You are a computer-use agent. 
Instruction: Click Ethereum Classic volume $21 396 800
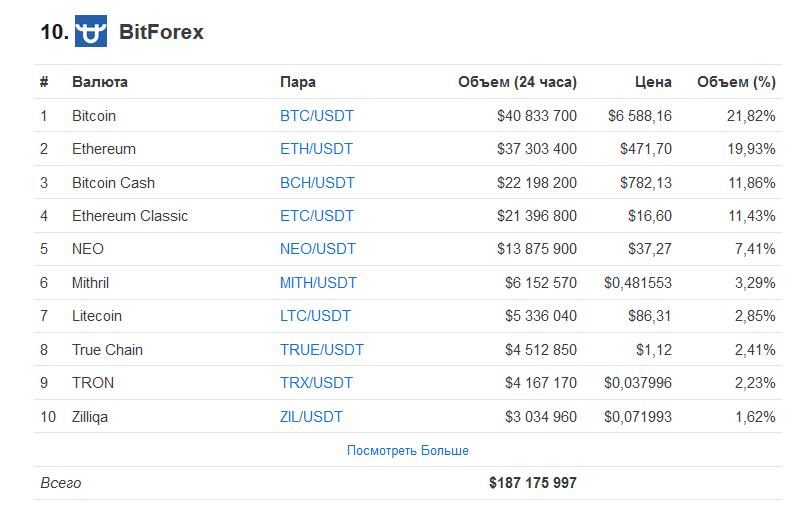[537, 216]
